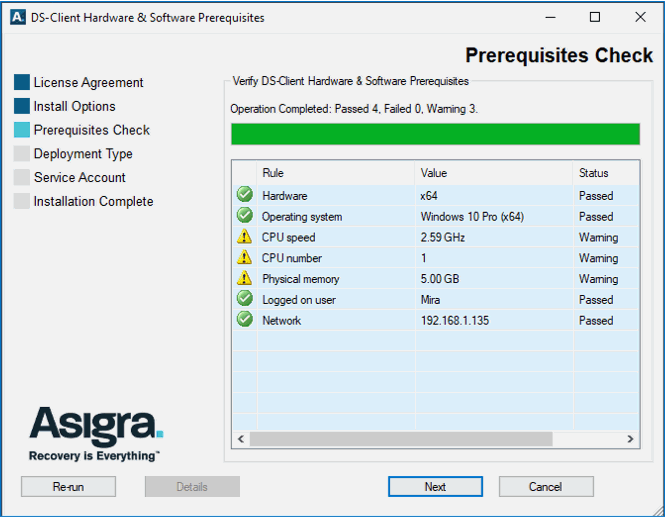Click the Prerequisites Check step square
Screen dimensions: 665x517
tap(22, 130)
